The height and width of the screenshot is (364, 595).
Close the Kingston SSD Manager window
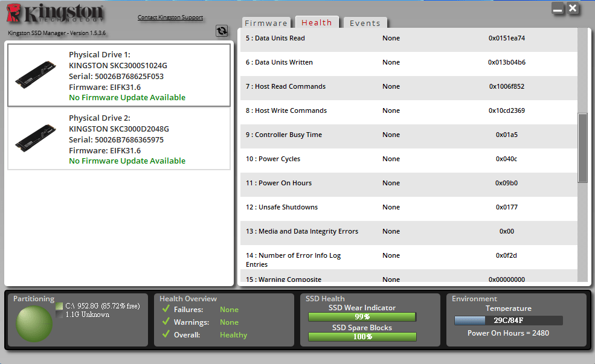click(573, 8)
